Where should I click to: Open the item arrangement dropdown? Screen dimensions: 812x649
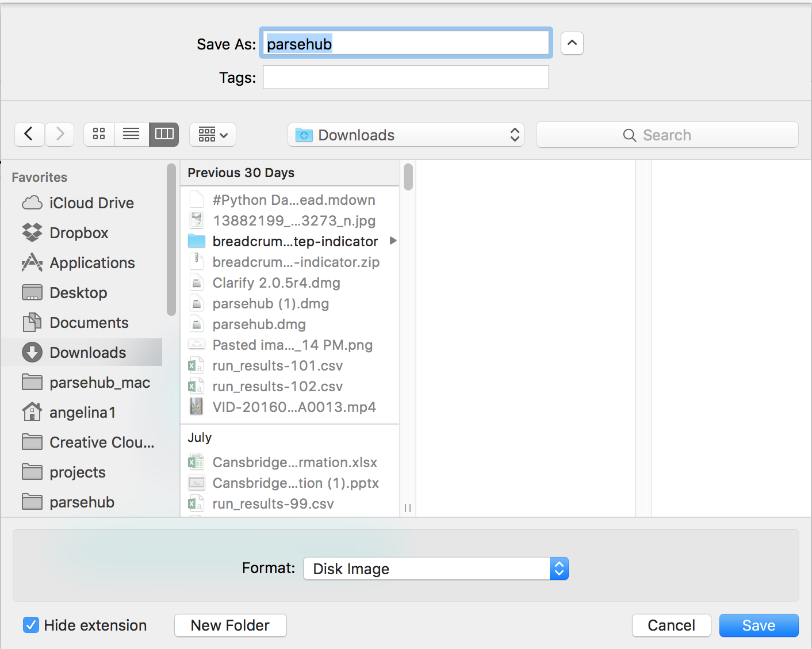click(213, 135)
